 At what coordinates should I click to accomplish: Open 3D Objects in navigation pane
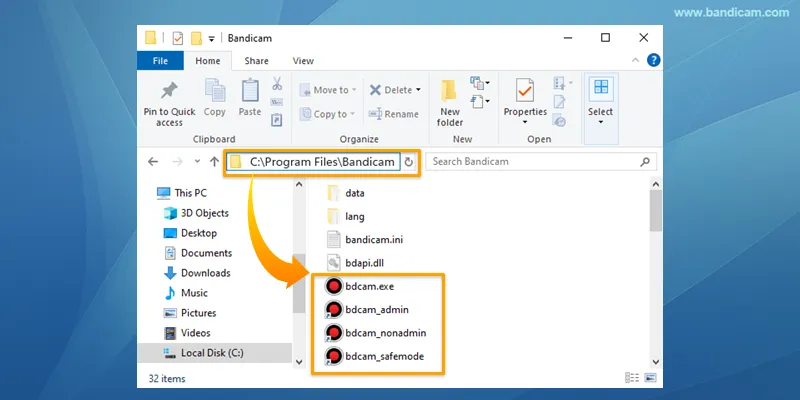196,213
